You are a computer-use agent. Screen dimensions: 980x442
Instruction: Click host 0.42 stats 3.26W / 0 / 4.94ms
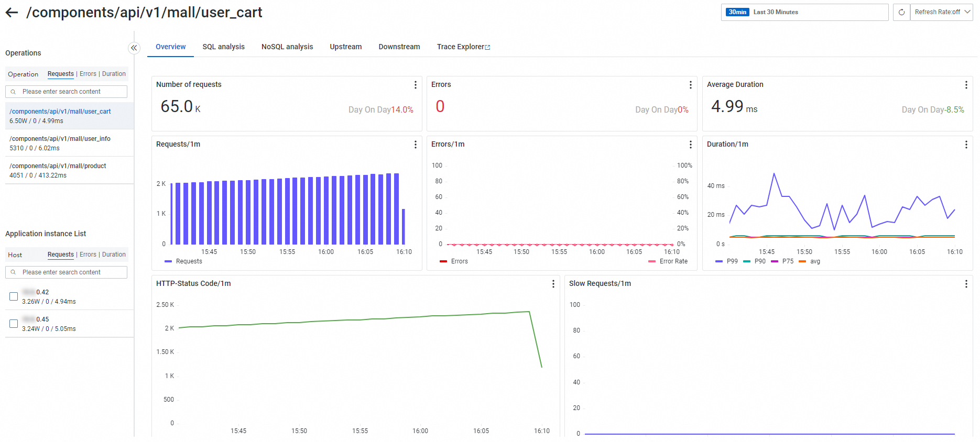(x=49, y=302)
